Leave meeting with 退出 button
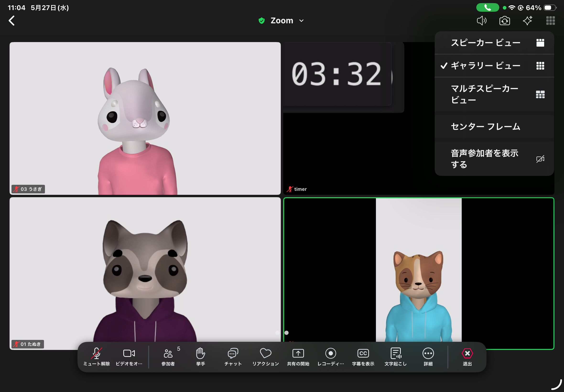This screenshot has height=392, width=564. pyautogui.click(x=467, y=357)
